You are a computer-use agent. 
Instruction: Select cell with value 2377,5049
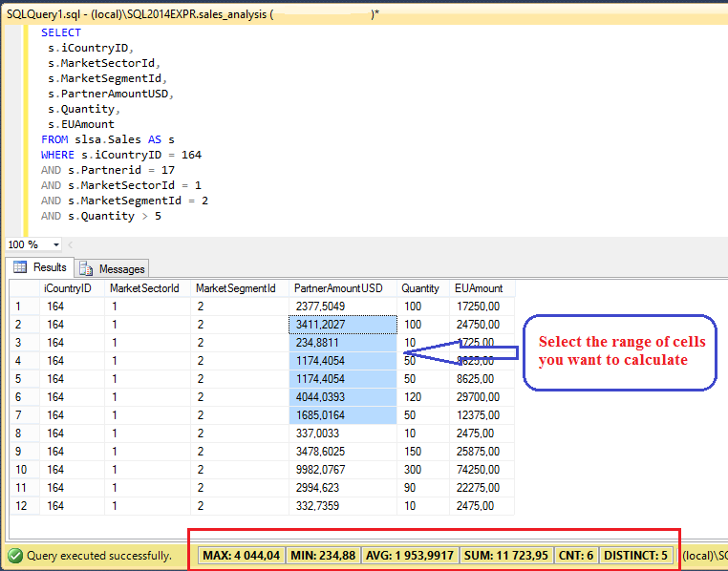click(343, 307)
